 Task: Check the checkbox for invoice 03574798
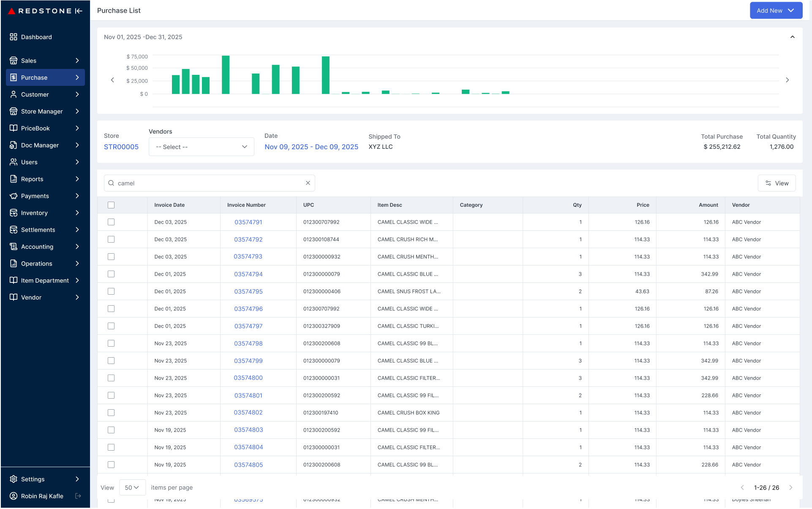(111, 343)
